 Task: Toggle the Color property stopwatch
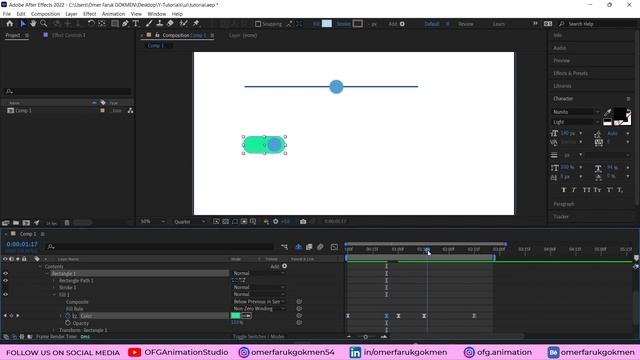click(x=68, y=316)
